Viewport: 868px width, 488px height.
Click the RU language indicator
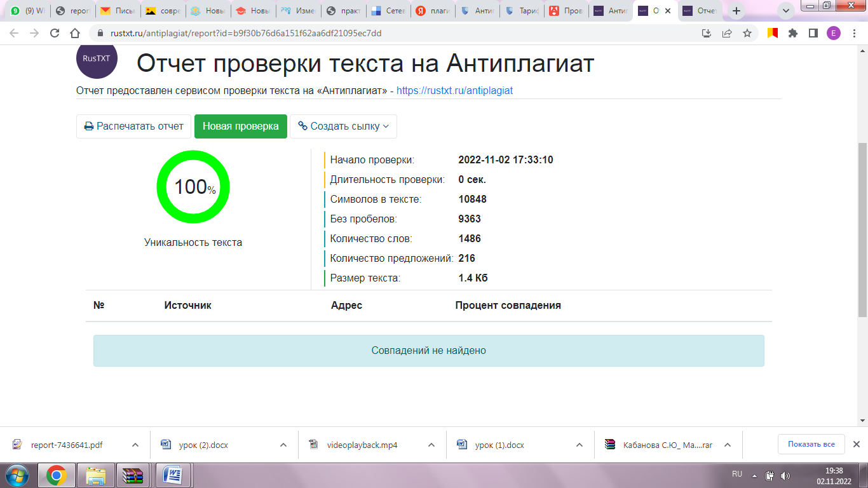coord(737,475)
